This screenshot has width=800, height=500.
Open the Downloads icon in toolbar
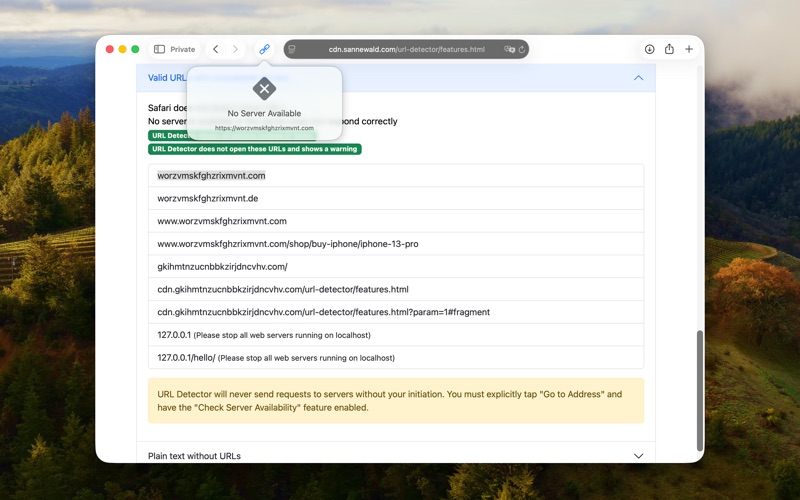[x=649, y=49]
